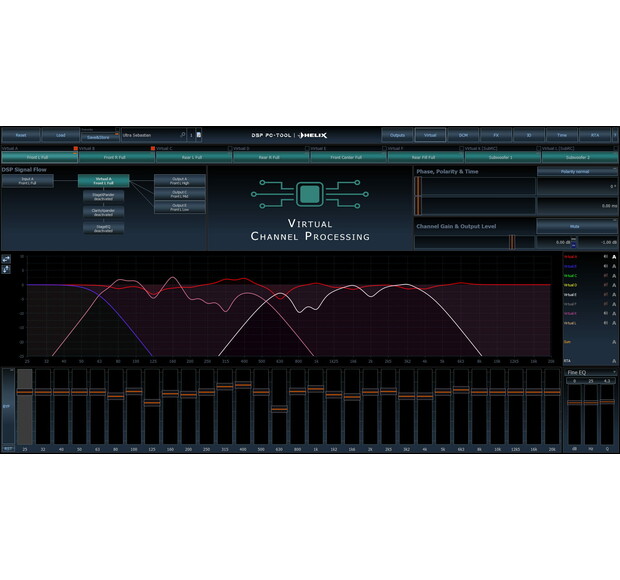Toggle visibility checkbox for Virtual A curve
The width and height of the screenshot is (620, 580).
[x=603, y=257]
